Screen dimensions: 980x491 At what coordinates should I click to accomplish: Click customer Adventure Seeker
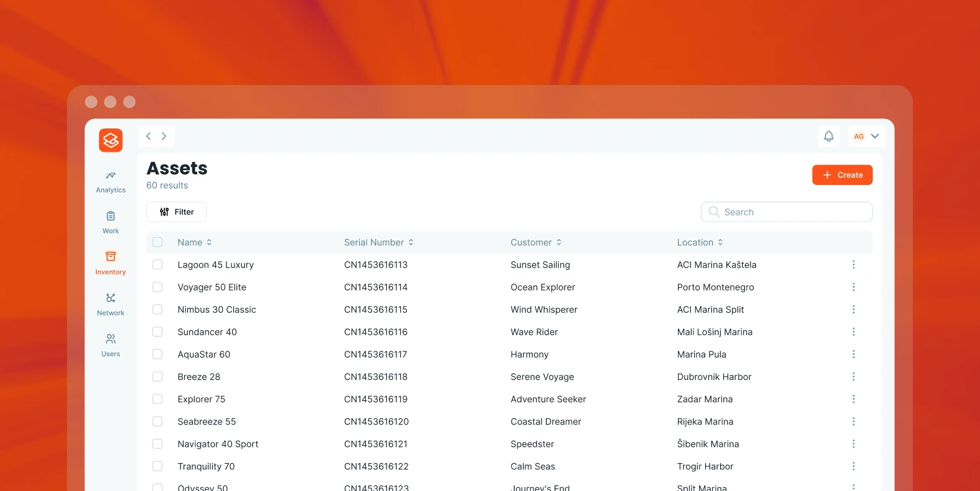[548, 399]
